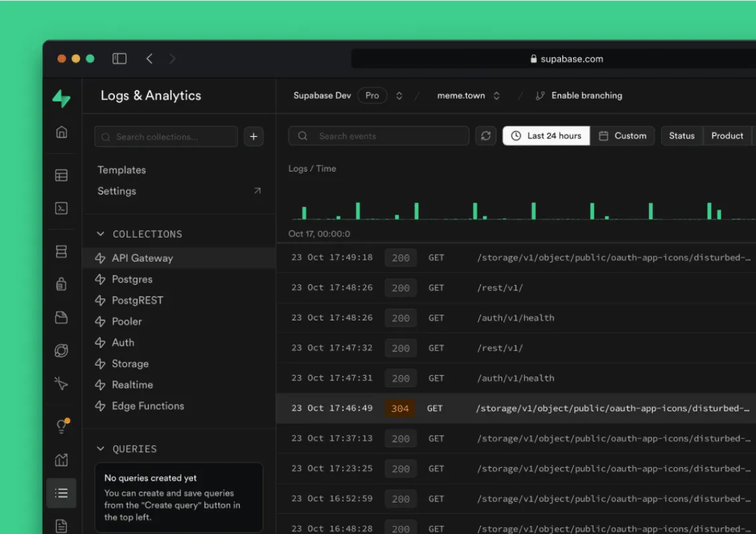This screenshot has width=756, height=534.
Task: Toggle the browser sidebar panel icon
Action: point(120,59)
